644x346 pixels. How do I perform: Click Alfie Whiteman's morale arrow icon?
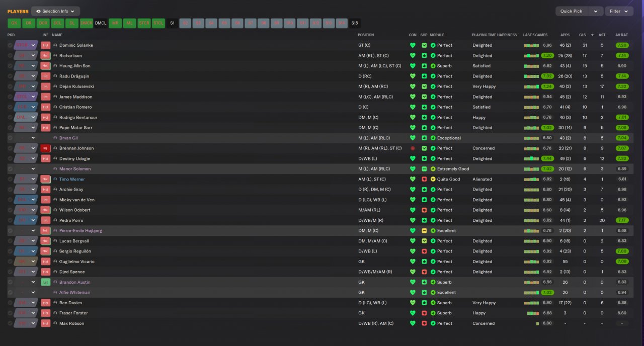(x=433, y=292)
